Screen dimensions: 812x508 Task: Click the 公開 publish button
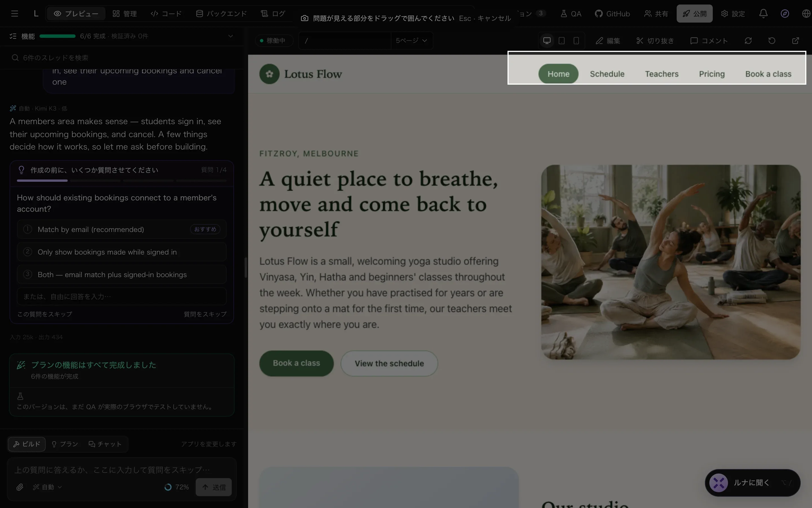coord(694,14)
